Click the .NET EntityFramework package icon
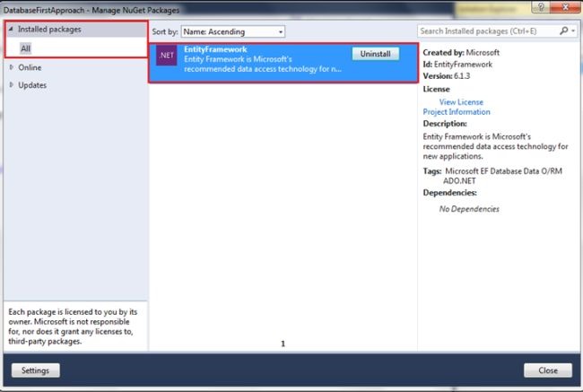Viewport: 583px width, 392px height. [166, 56]
